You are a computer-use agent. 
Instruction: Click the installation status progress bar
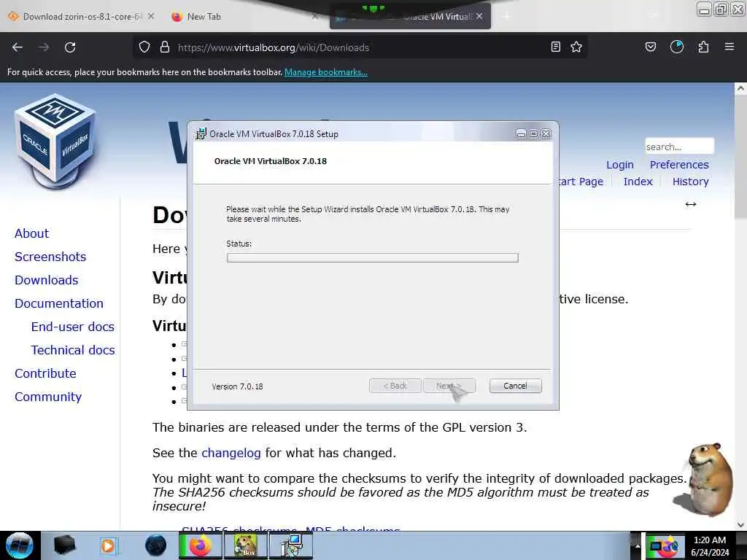(373, 257)
